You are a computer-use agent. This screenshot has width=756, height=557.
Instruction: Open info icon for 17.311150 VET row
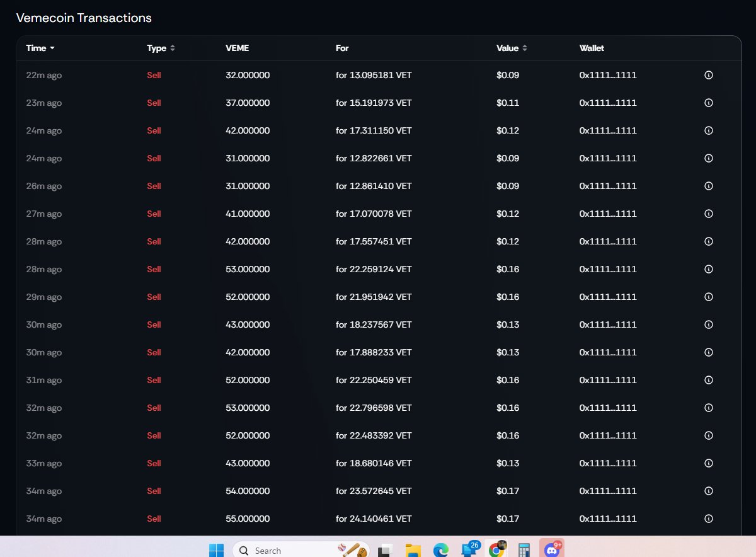click(708, 131)
